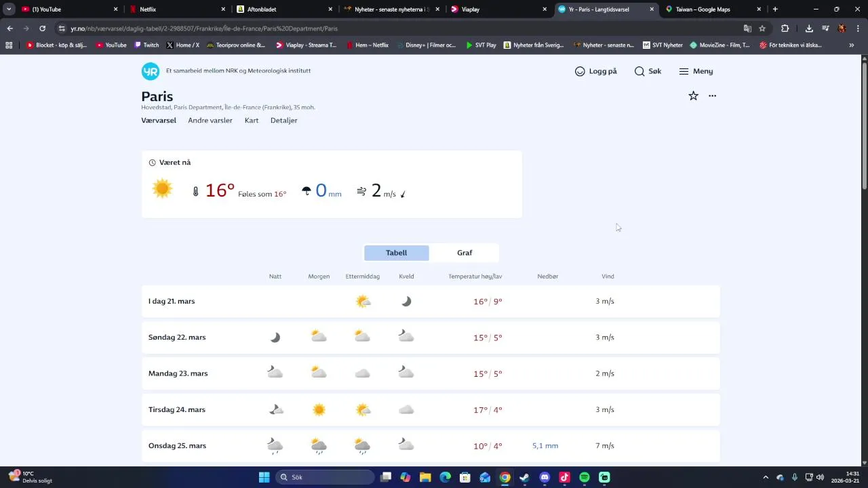Expand the Søndag 22. mars forecast row
This screenshot has width=868, height=488.
point(431,338)
